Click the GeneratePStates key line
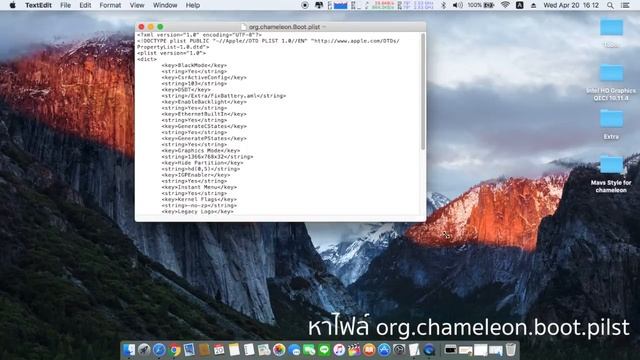This screenshot has height=360, width=640. (204, 138)
